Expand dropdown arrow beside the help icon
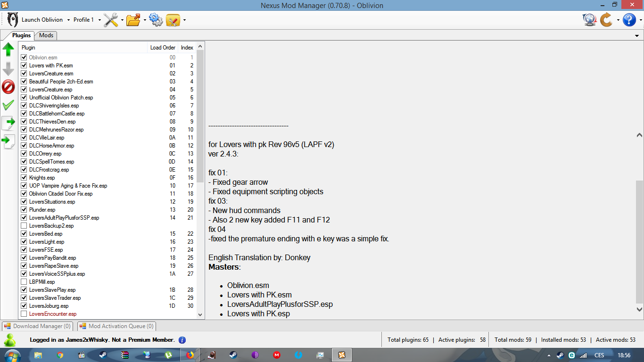The width and height of the screenshot is (644, 362). tap(640, 20)
